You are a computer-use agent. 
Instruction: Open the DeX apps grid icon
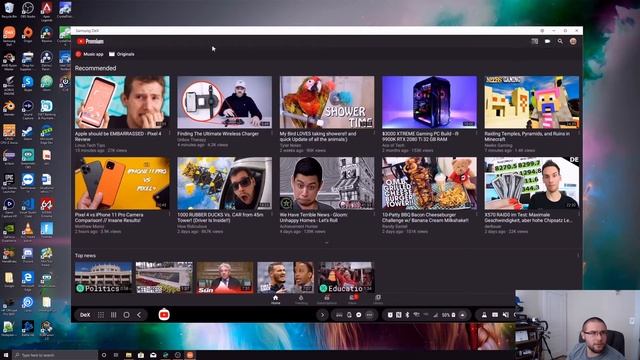click(x=101, y=315)
